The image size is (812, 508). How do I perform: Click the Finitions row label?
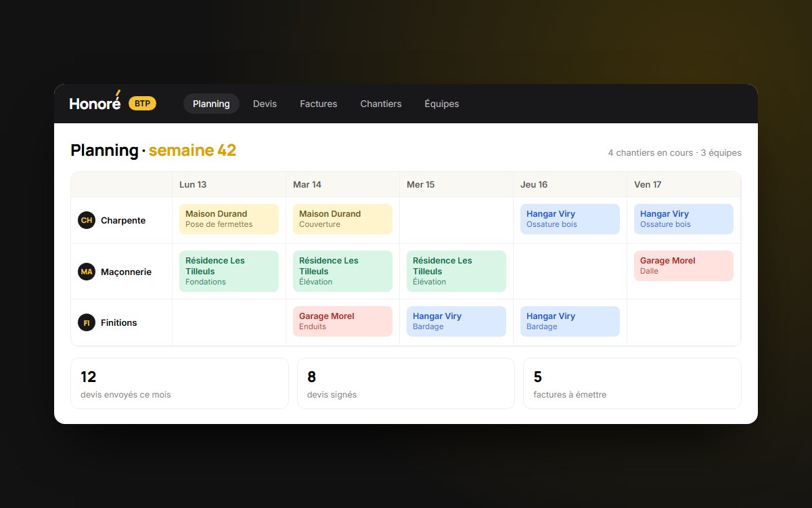(119, 322)
